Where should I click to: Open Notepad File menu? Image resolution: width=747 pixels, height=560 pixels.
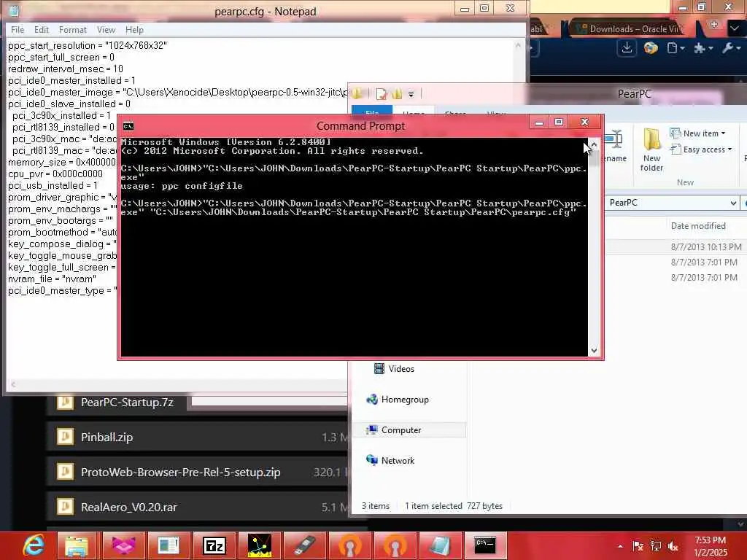pyautogui.click(x=18, y=29)
